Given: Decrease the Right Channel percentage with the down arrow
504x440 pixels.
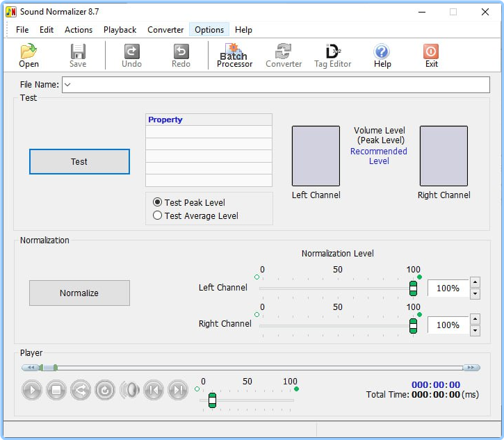Looking at the screenshot, I should [x=475, y=331].
